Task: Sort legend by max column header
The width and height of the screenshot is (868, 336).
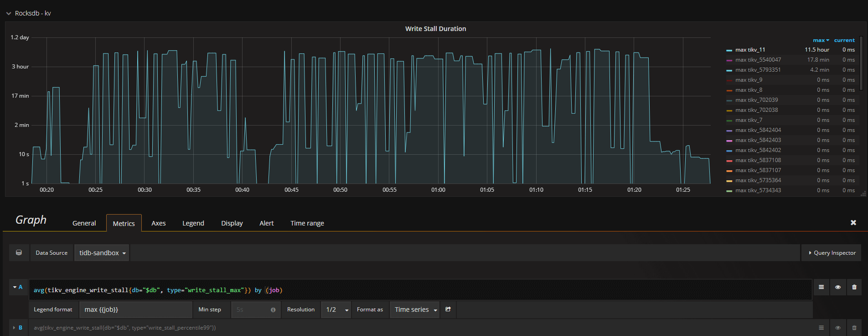Action: (821, 40)
